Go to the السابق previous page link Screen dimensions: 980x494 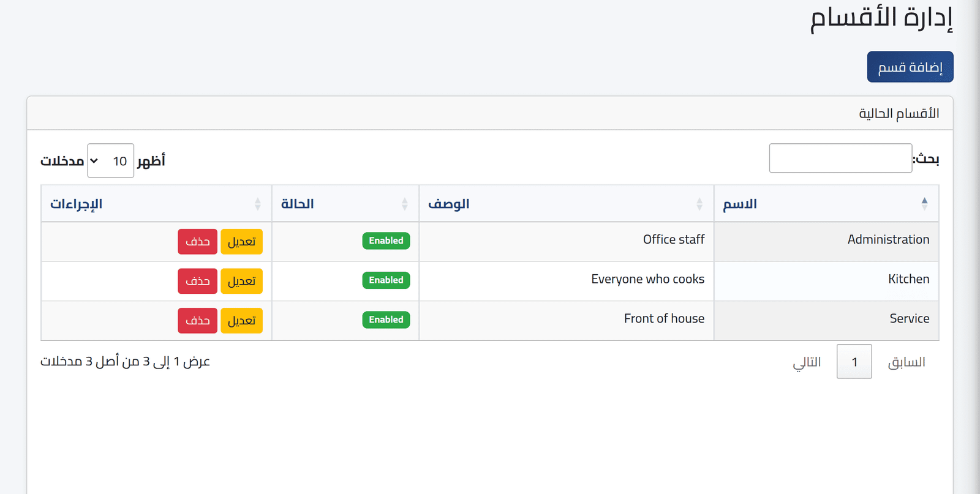[907, 362]
